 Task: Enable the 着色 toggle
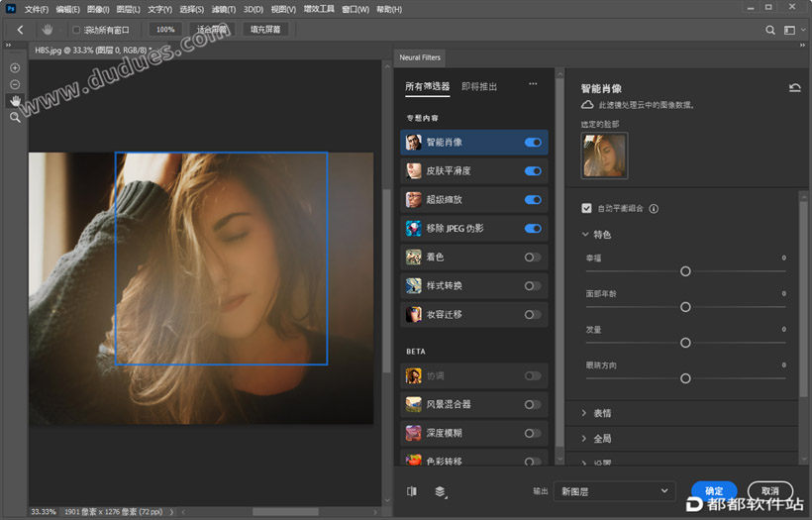point(533,257)
